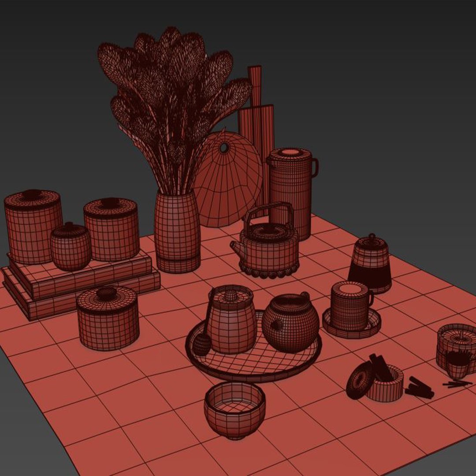Select the cinnamon sticks lying on the cloth

click(x=419, y=388)
